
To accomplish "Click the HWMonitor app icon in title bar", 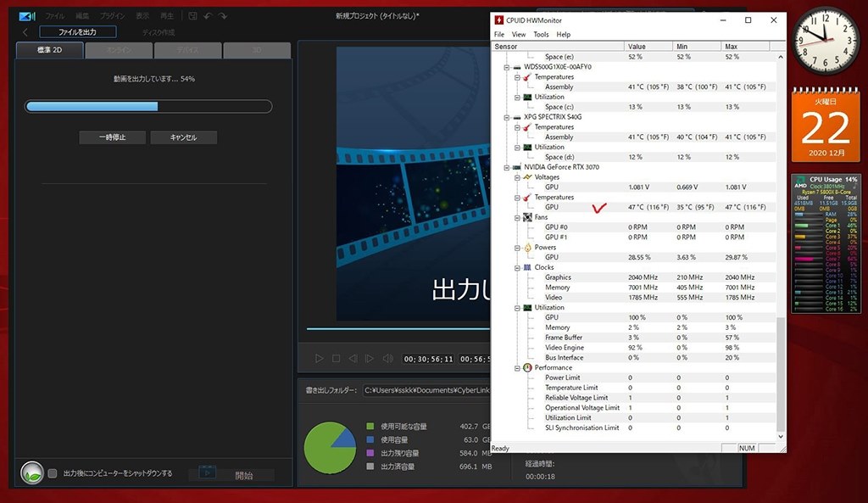I will 498,20.
